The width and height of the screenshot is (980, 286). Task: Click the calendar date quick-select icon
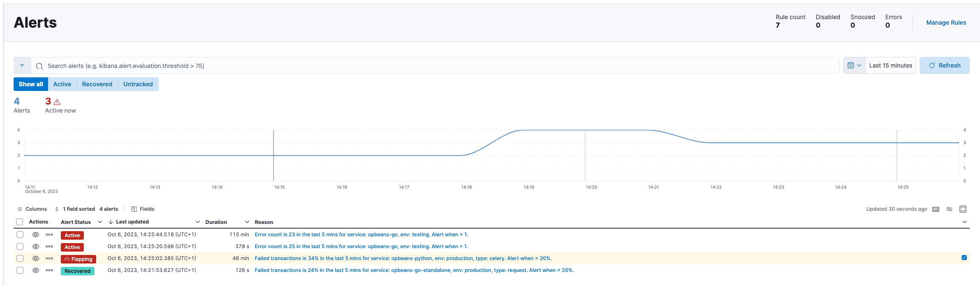click(x=854, y=65)
